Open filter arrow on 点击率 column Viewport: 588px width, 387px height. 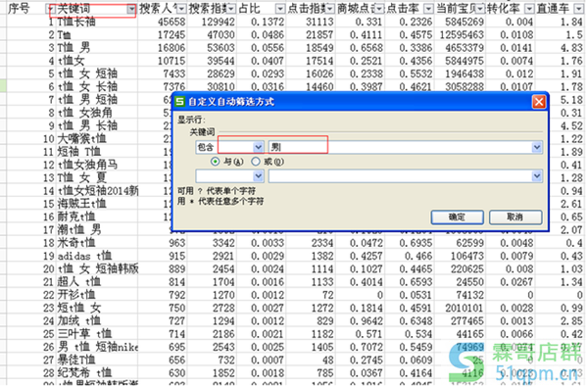click(428, 9)
